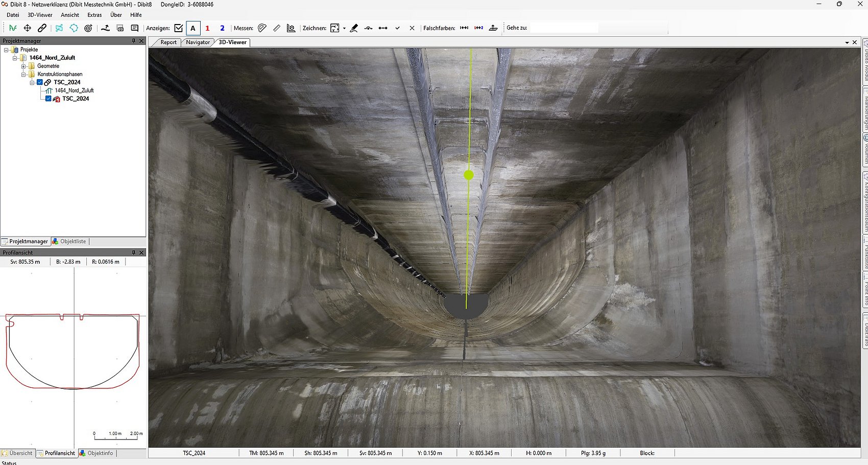
Task: Click the red 1 display button
Action: coord(207,28)
